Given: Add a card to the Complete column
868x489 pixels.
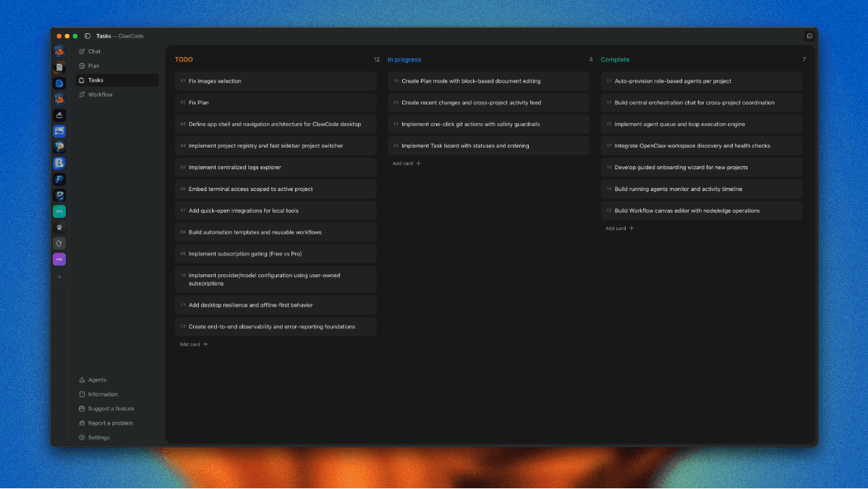Looking at the screenshot, I should [619, 228].
